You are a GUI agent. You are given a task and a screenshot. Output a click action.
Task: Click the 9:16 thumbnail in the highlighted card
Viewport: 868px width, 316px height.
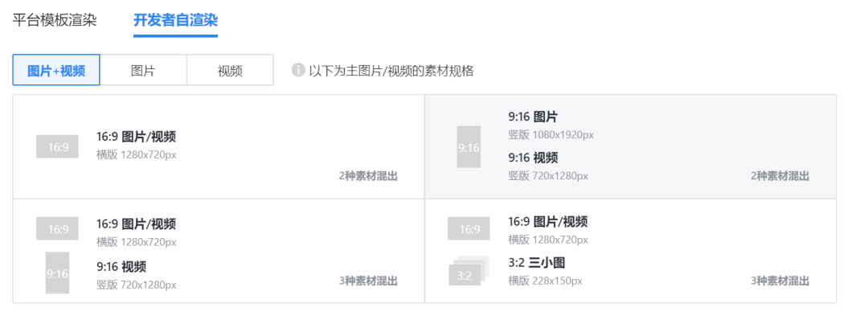click(x=469, y=146)
